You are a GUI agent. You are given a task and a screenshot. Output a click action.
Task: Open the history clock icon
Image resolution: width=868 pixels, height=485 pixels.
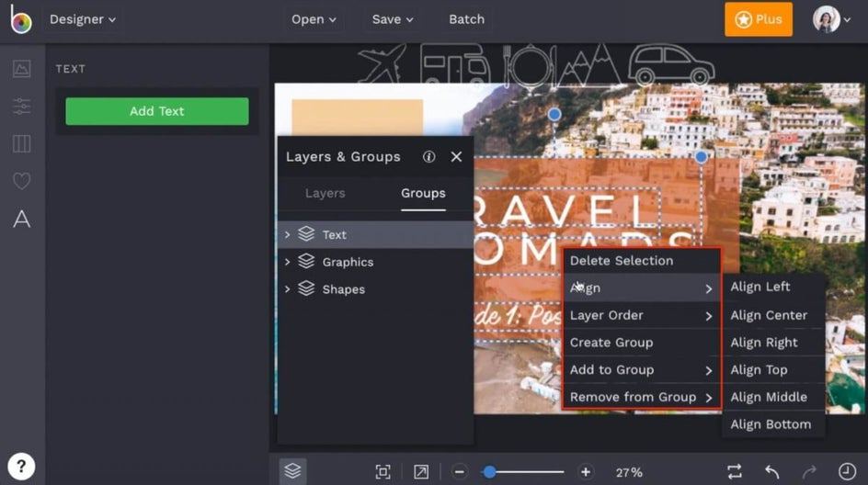847,472
